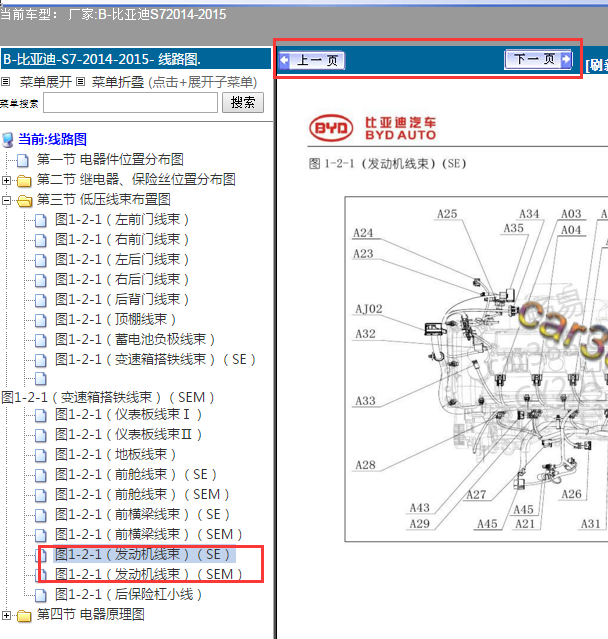Open 图1-2-1（左后门线束）
Image resolution: width=608 pixels, height=639 pixels.
[122, 260]
